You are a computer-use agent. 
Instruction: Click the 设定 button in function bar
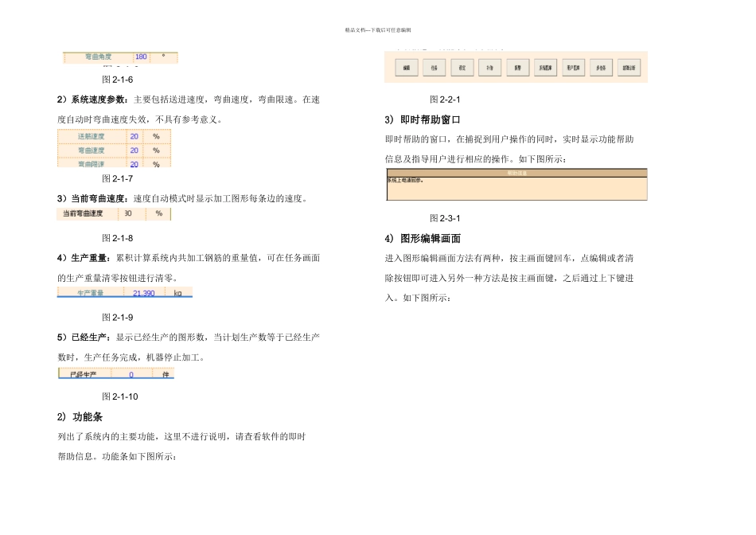click(462, 68)
